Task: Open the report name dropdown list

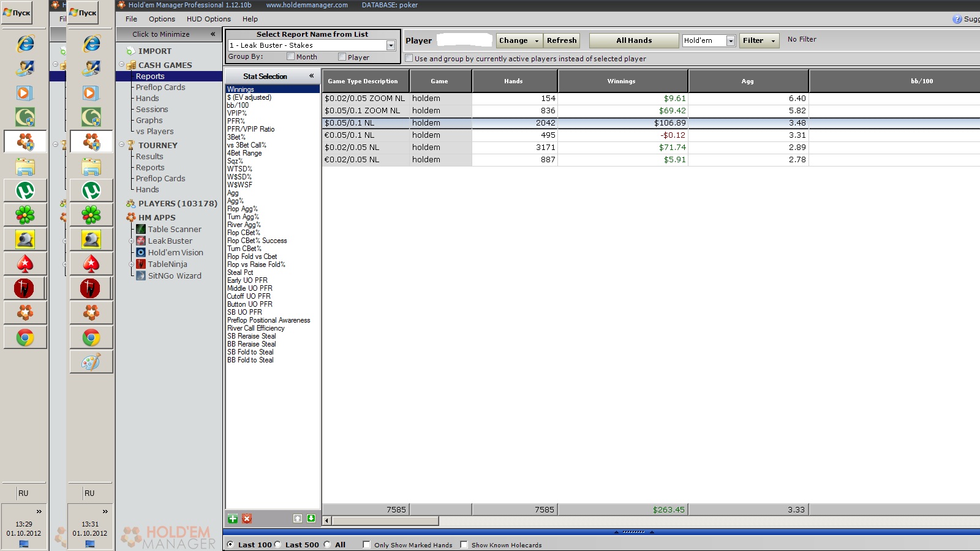Action: click(x=391, y=45)
